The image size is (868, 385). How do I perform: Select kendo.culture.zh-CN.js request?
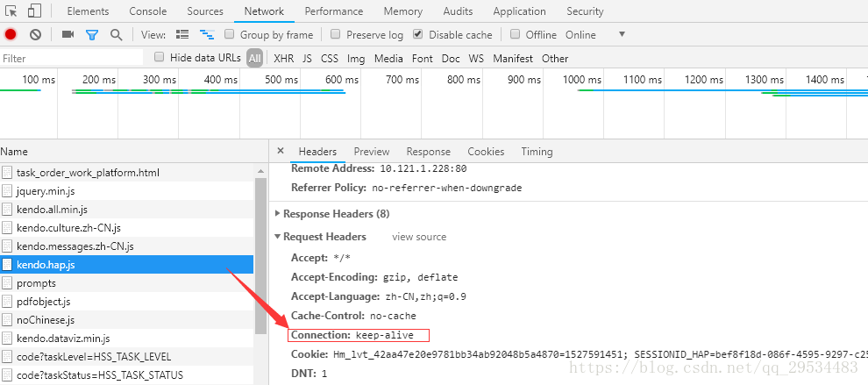pos(127,228)
